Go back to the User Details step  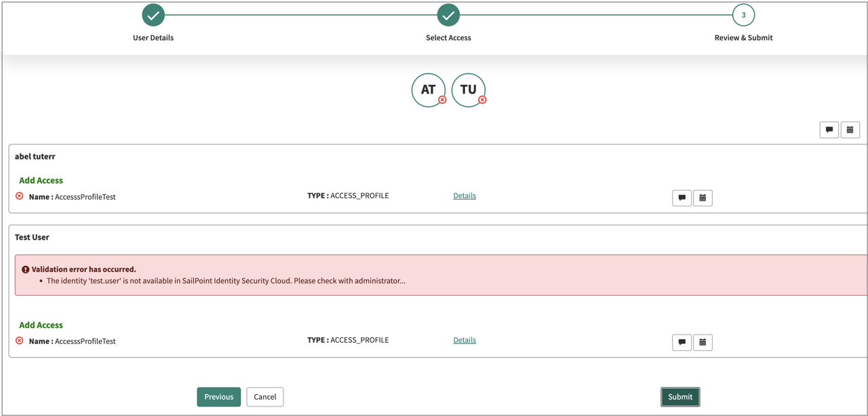tap(153, 15)
